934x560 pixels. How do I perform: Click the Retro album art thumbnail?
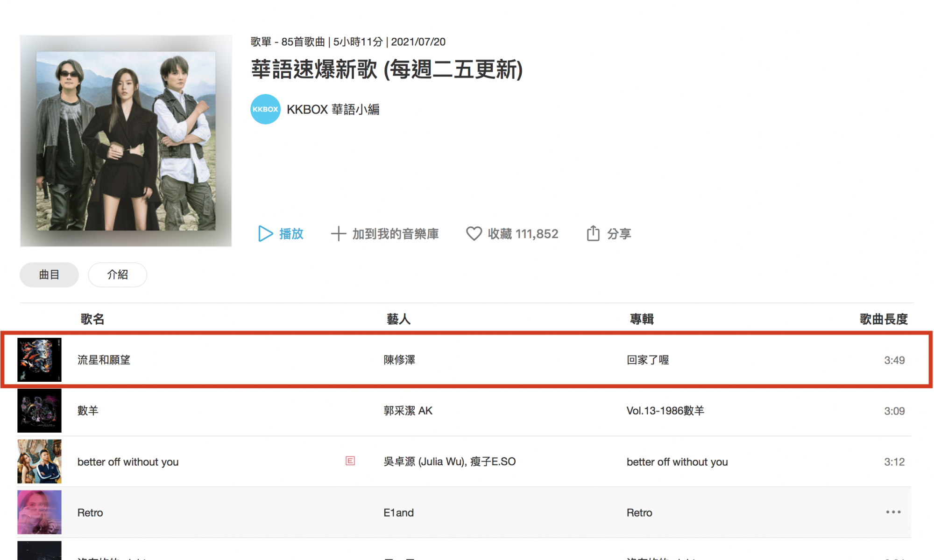pos(39,512)
